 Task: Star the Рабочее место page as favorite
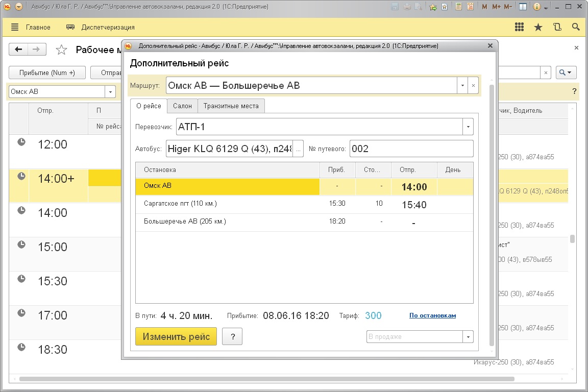point(61,50)
